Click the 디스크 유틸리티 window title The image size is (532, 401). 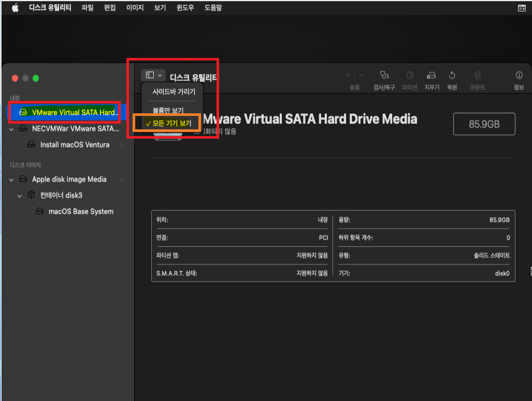pyautogui.click(x=193, y=78)
